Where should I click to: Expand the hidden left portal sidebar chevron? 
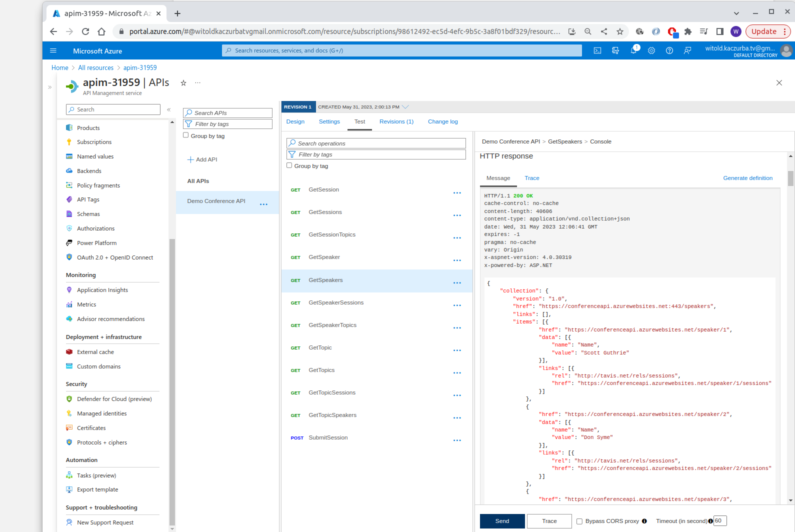pyautogui.click(x=49, y=87)
